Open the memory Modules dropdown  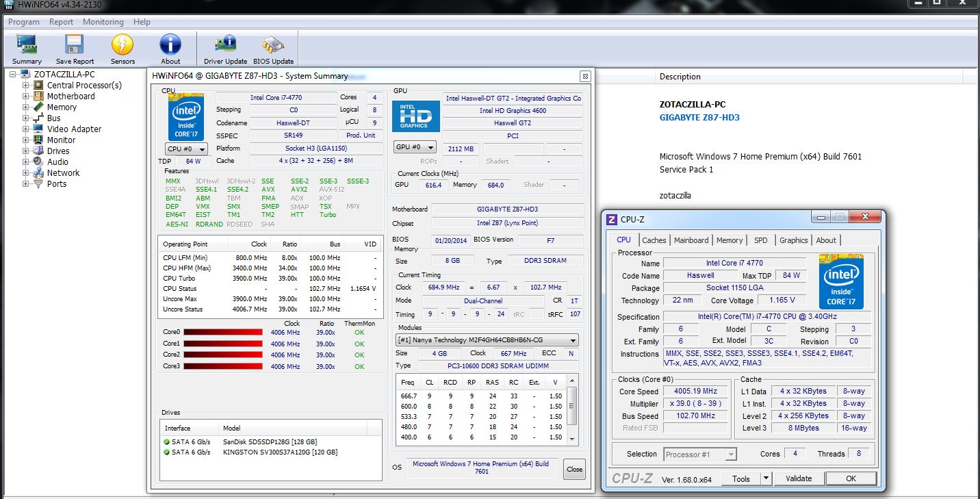point(487,340)
